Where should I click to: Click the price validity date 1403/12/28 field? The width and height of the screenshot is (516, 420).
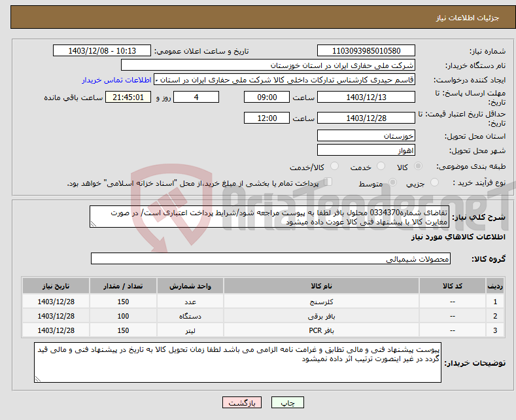pyautogui.click(x=366, y=118)
